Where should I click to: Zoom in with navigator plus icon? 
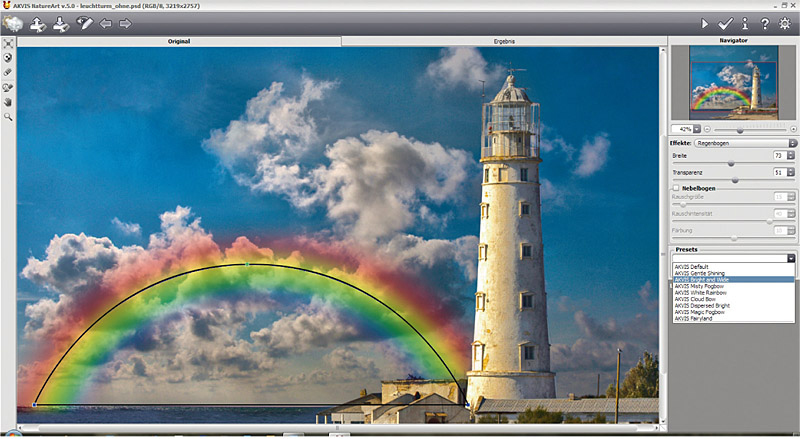pos(793,129)
